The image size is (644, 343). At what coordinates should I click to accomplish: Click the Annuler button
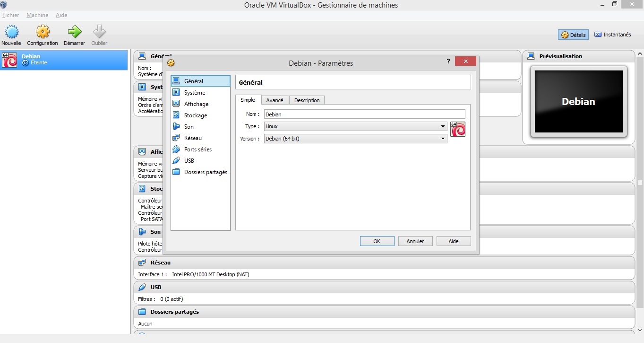click(415, 241)
